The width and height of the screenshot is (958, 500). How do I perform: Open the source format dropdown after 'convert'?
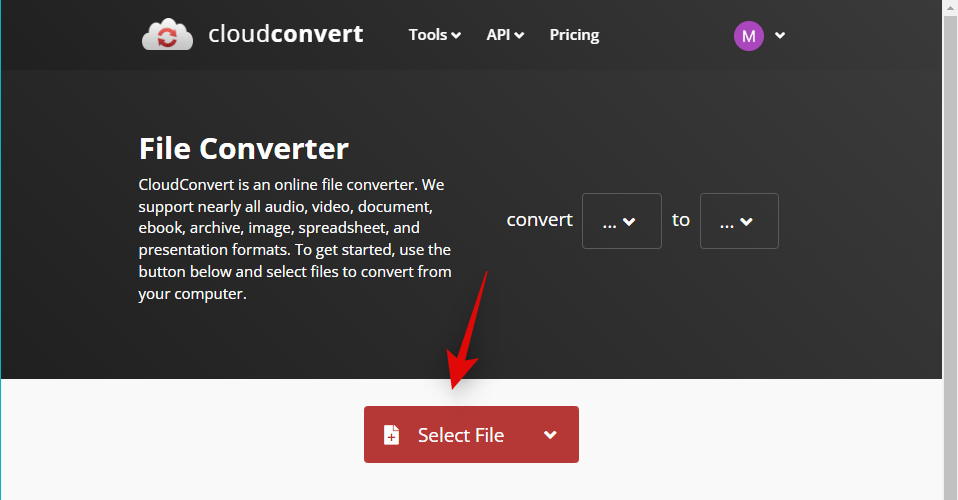(621, 221)
